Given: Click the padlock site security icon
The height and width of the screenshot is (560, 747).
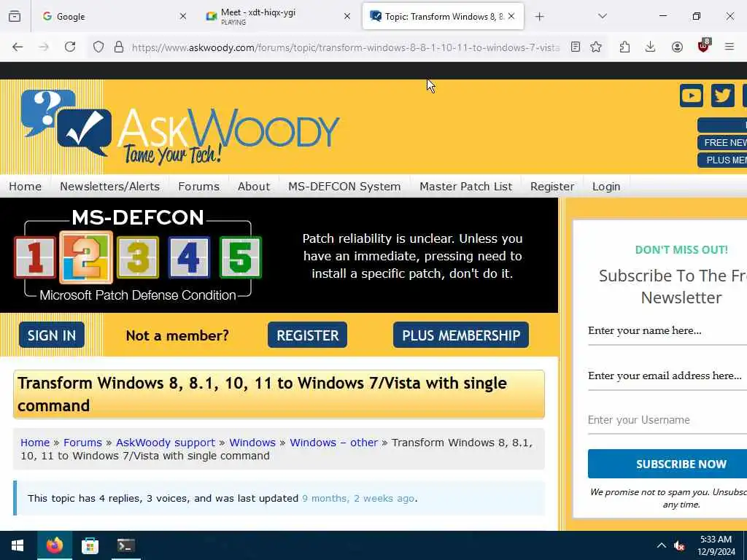Looking at the screenshot, I should click(119, 47).
